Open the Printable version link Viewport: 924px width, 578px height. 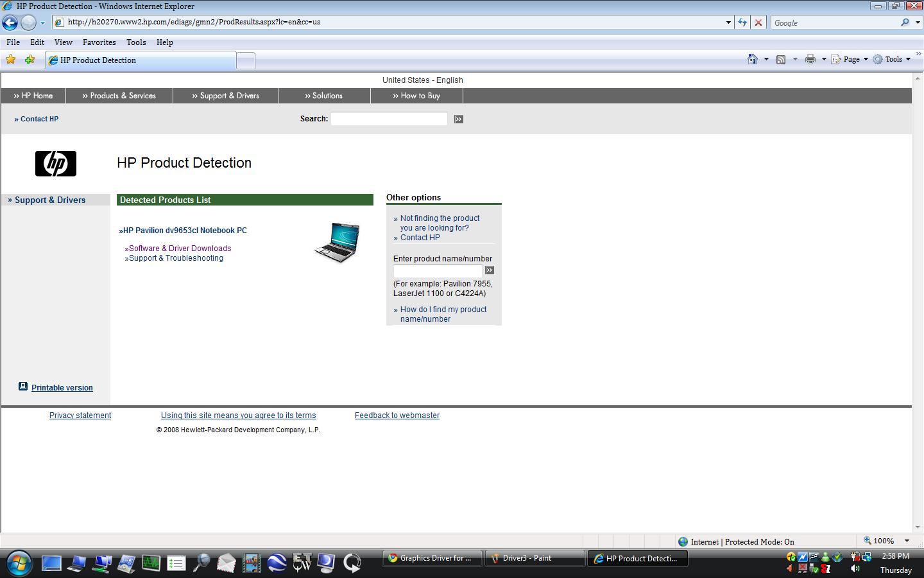pyautogui.click(x=62, y=388)
